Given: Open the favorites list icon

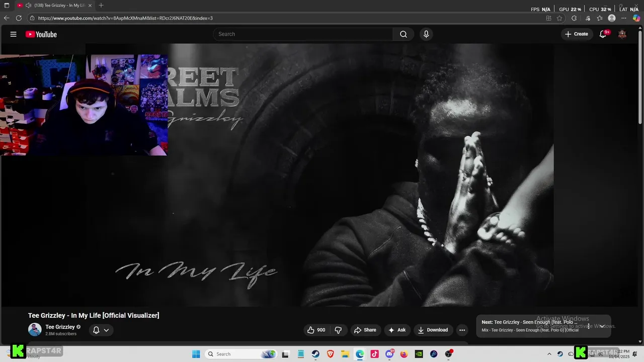Looking at the screenshot, I should [600, 18].
